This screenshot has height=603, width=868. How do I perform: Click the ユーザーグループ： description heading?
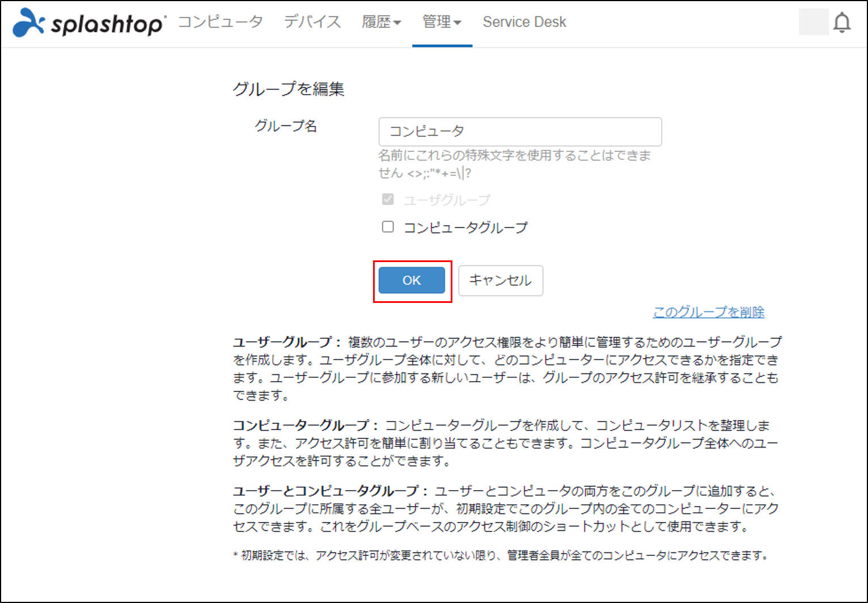(x=287, y=342)
